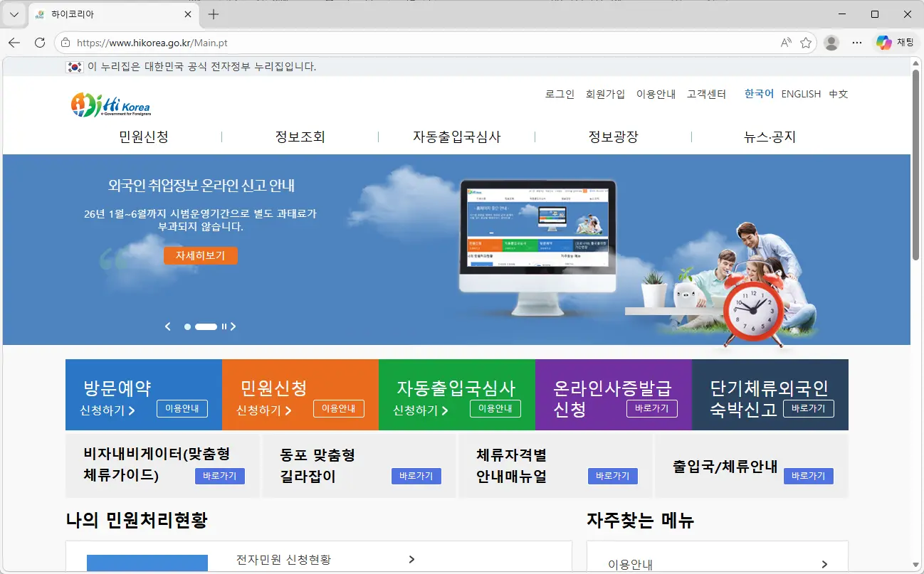Open a new browser tab
This screenshot has width=924, height=574.
pyautogui.click(x=214, y=14)
